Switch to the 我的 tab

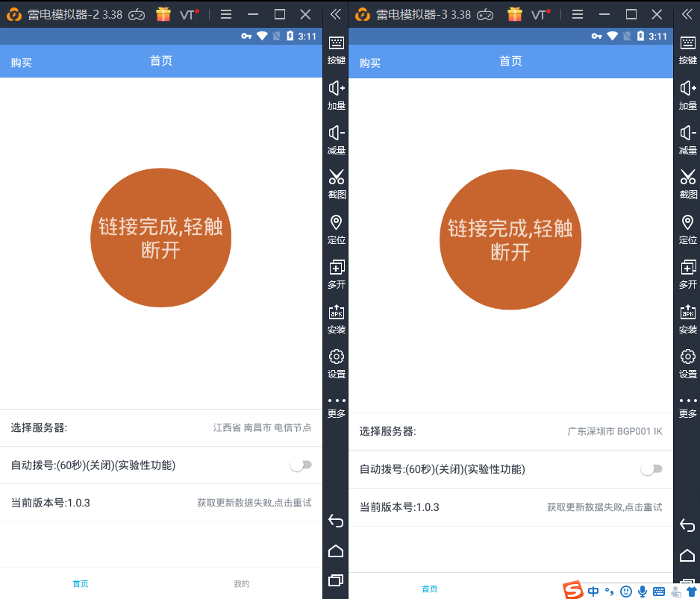pos(241,583)
